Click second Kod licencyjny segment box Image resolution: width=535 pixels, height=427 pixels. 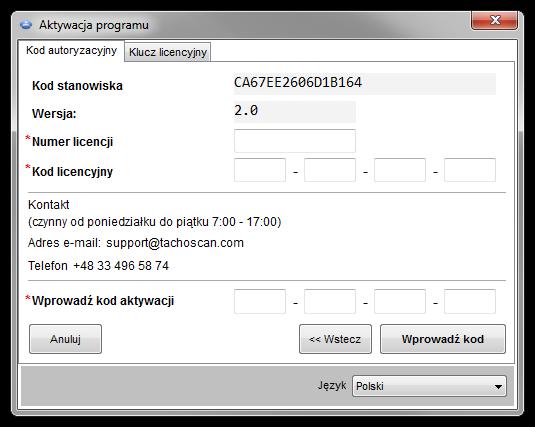coord(330,170)
